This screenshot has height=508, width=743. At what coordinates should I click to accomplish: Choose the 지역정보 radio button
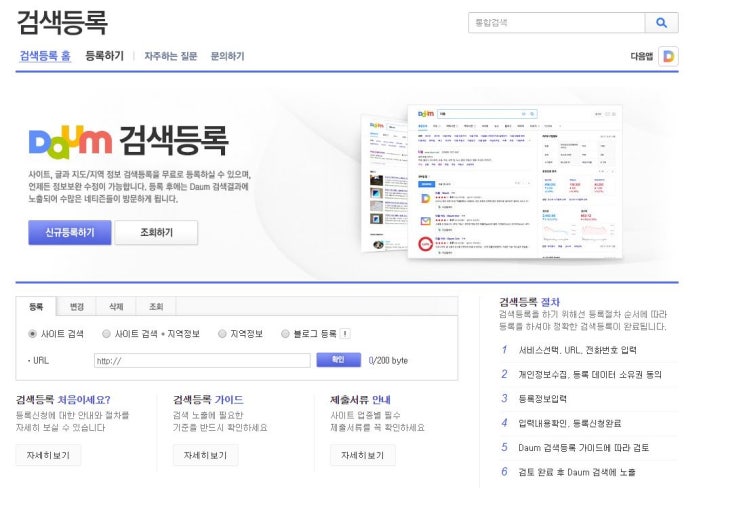click(x=222, y=334)
